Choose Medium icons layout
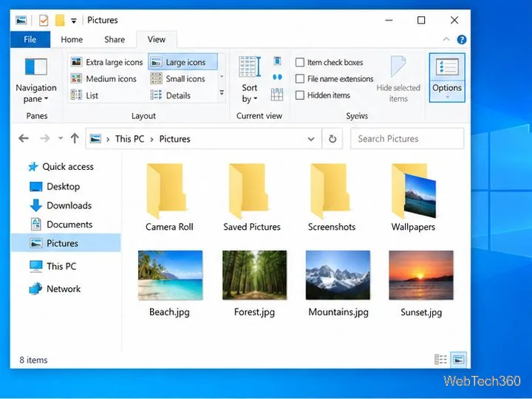Image resolution: width=532 pixels, height=399 pixels. (104, 79)
